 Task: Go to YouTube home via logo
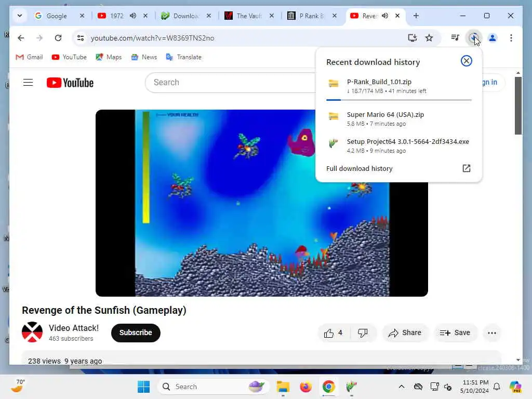tap(70, 83)
